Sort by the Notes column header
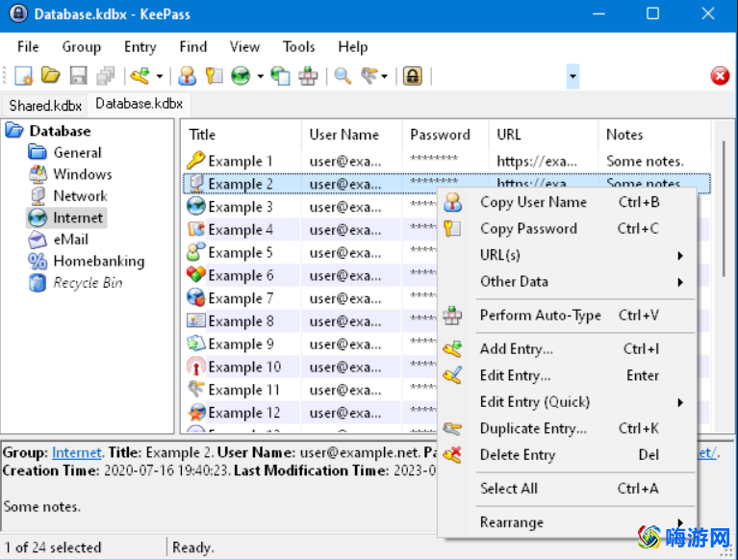 [654, 135]
